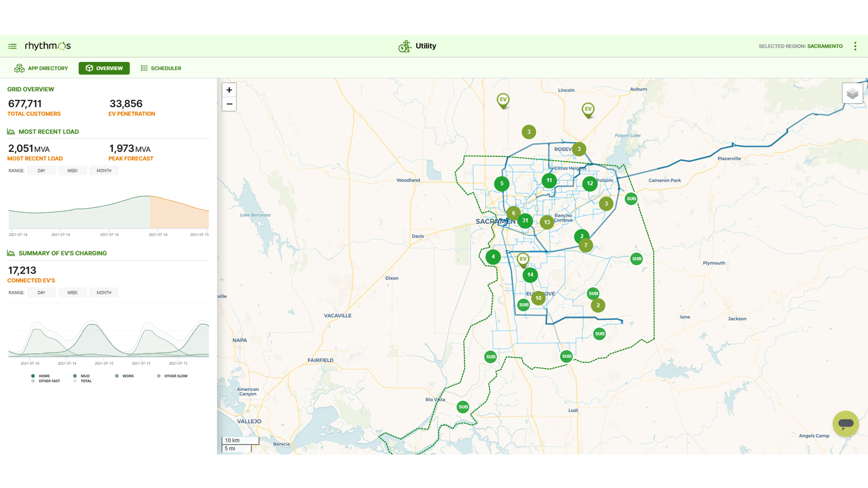Click the map zoom in button
This screenshot has height=488, width=868.
point(229,90)
